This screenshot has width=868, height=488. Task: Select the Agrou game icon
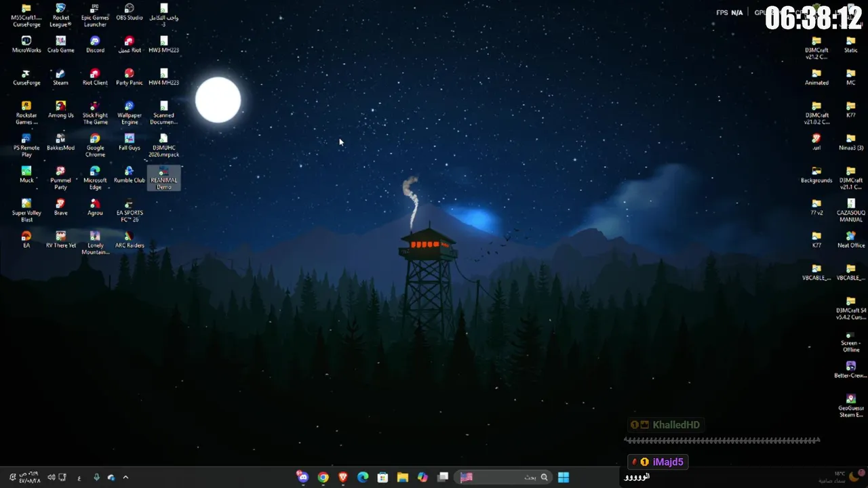click(x=95, y=207)
